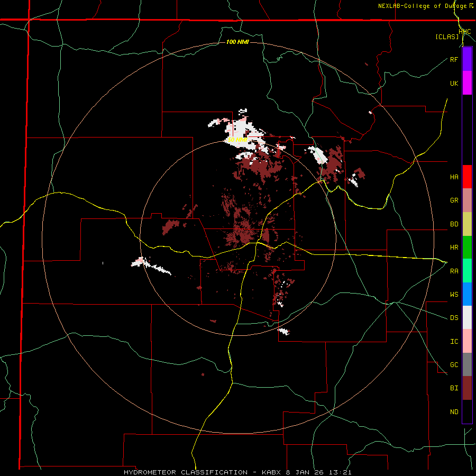476x476 pixels.
Task: Click the ND legend label
Action: pos(454,411)
